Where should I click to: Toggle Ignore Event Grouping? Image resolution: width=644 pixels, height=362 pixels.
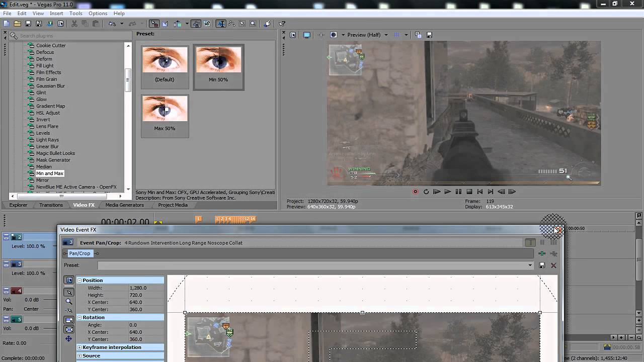click(206, 24)
